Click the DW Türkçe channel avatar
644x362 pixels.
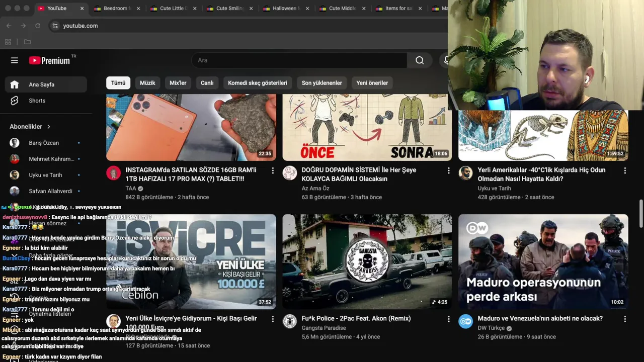click(466, 321)
